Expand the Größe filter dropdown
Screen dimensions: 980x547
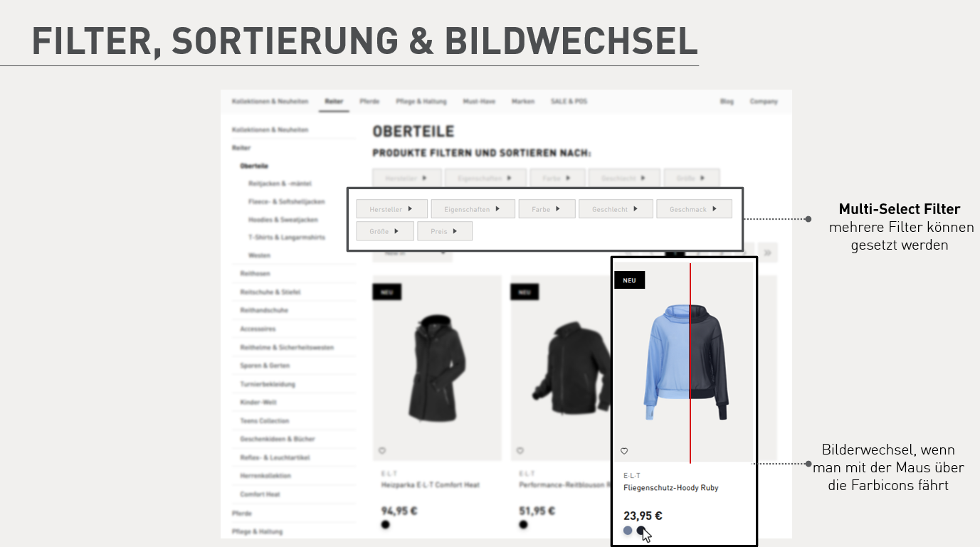click(x=385, y=231)
